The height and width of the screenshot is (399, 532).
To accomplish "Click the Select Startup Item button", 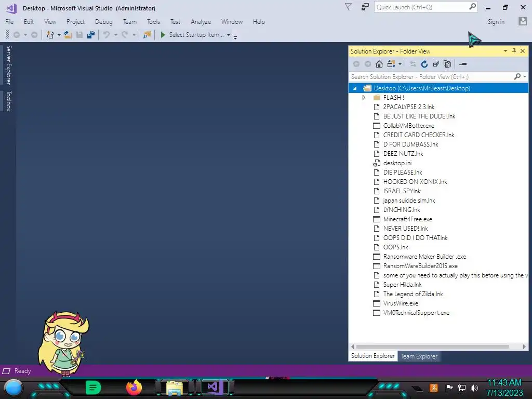I will click(x=196, y=35).
